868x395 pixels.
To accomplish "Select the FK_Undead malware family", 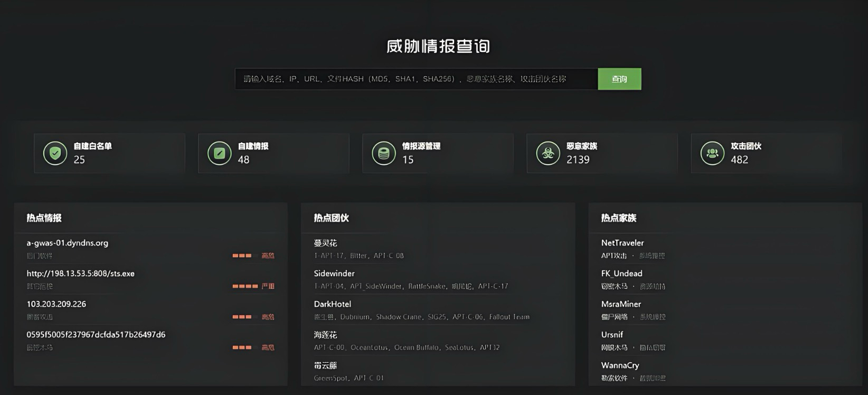I will click(x=621, y=274).
